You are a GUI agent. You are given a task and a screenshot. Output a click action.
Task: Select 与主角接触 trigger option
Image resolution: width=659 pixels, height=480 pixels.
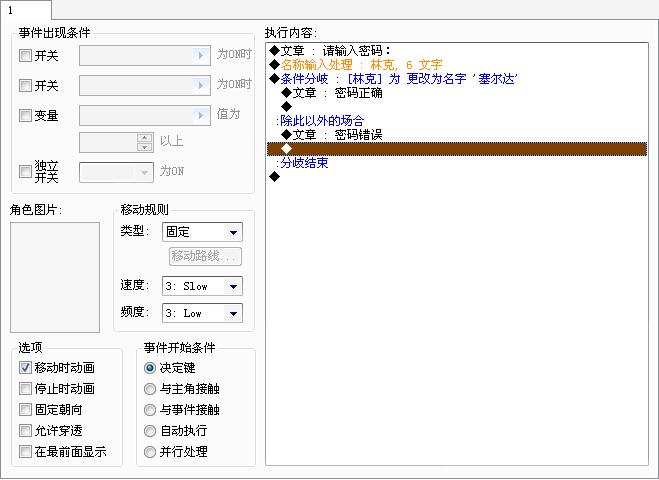(150, 389)
